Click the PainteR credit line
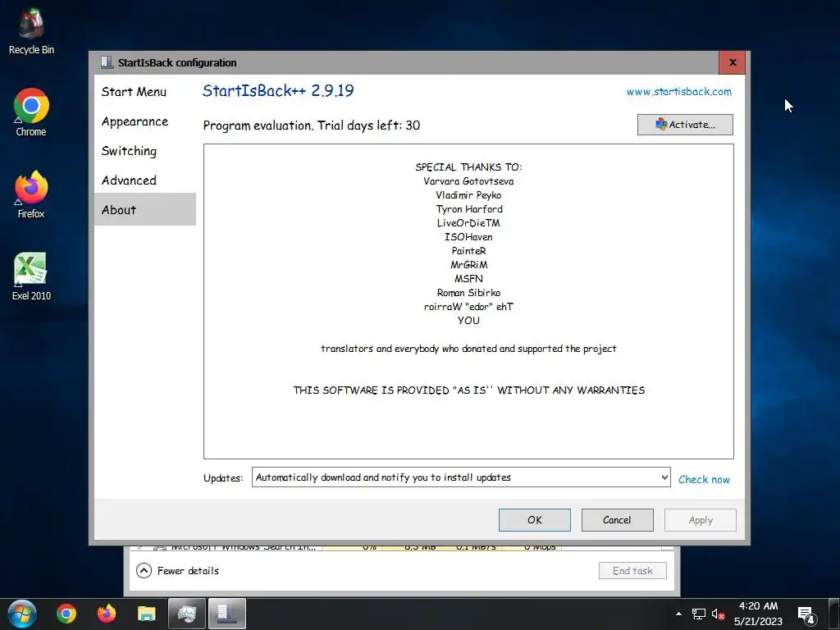Image resolution: width=840 pixels, height=630 pixels. tap(468, 251)
